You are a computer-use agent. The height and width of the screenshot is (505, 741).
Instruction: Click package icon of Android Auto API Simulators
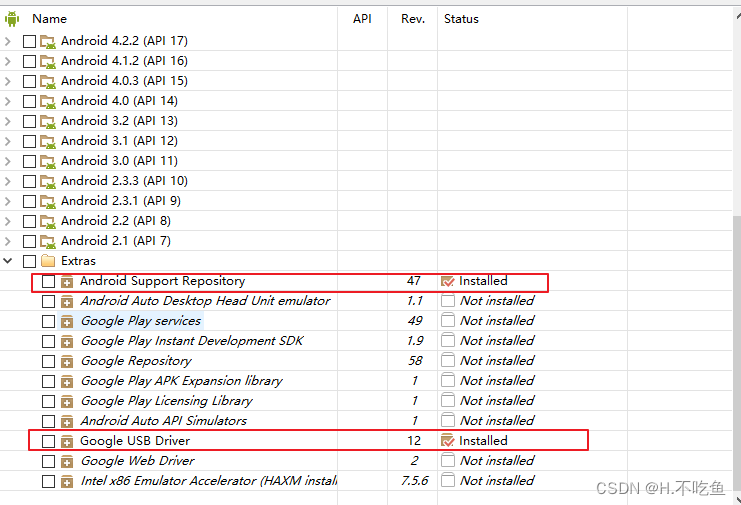tap(67, 422)
